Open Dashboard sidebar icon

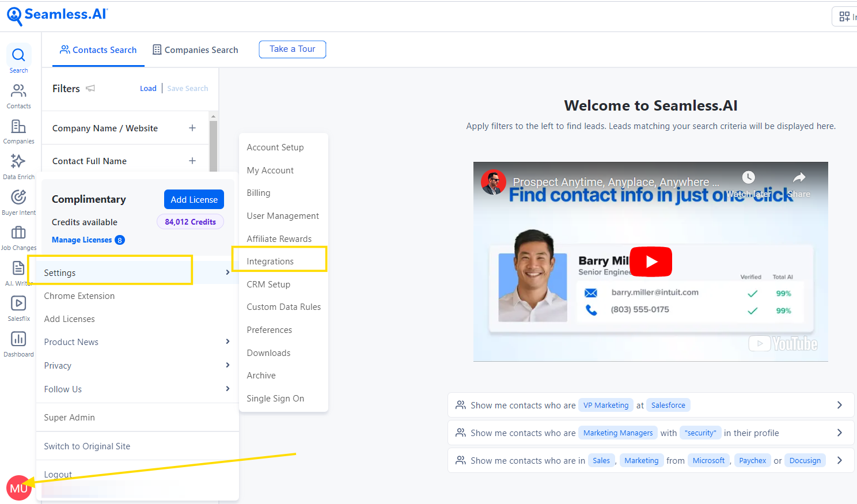[18, 344]
